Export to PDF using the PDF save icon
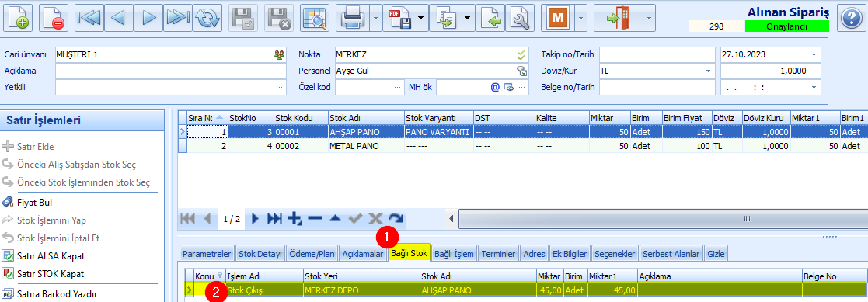This screenshot has height=302, width=868. (x=399, y=18)
